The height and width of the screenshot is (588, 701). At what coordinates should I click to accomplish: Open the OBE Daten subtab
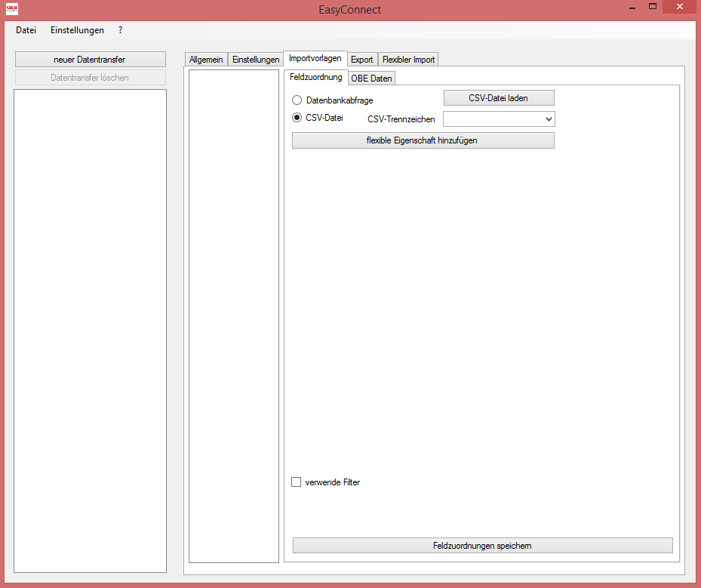point(373,78)
